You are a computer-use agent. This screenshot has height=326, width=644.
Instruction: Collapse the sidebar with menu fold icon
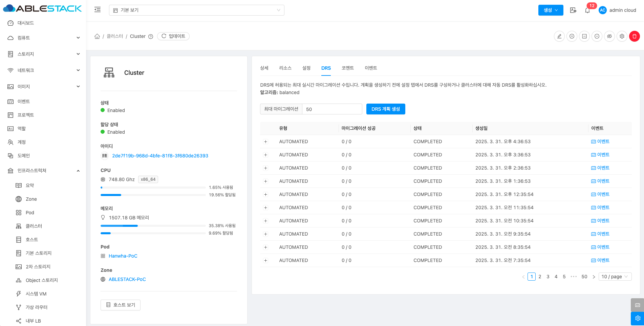point(98,10)
